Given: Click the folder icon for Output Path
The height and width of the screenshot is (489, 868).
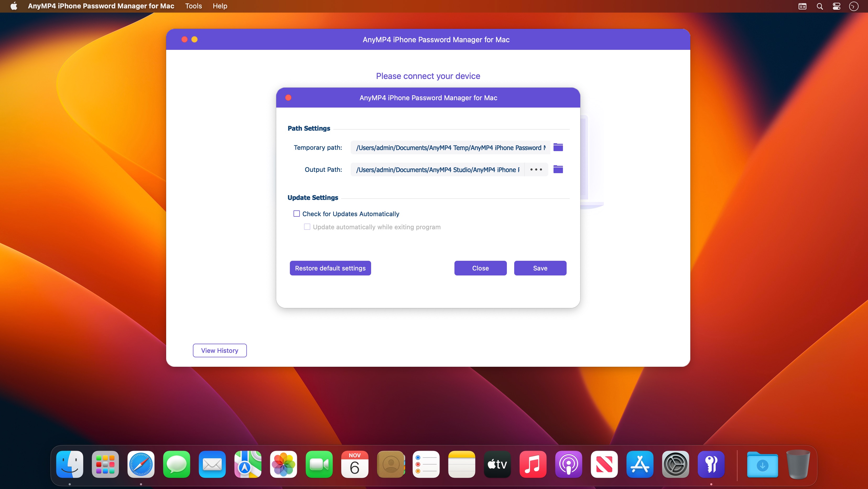Looking at the screenshot, I should (x=558, y=169).
